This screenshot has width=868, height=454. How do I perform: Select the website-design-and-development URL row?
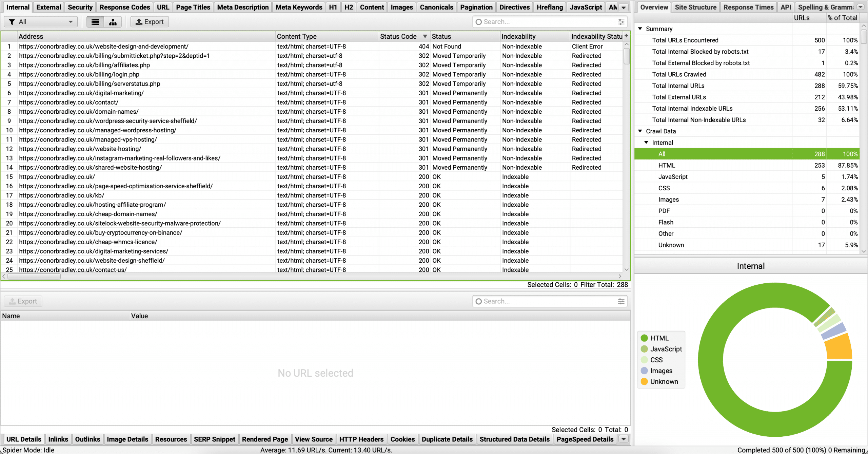click(x=312, y=46)
